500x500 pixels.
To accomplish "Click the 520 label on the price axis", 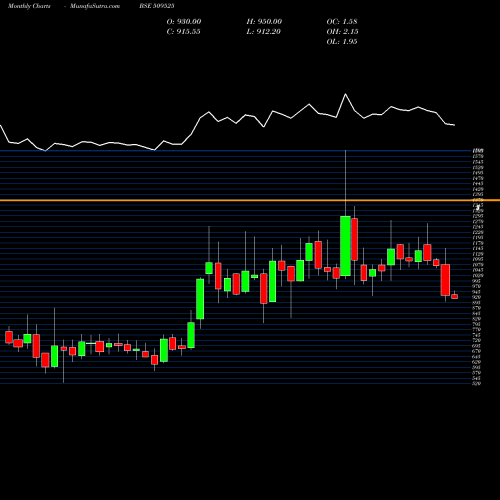I will pos(477,384).
